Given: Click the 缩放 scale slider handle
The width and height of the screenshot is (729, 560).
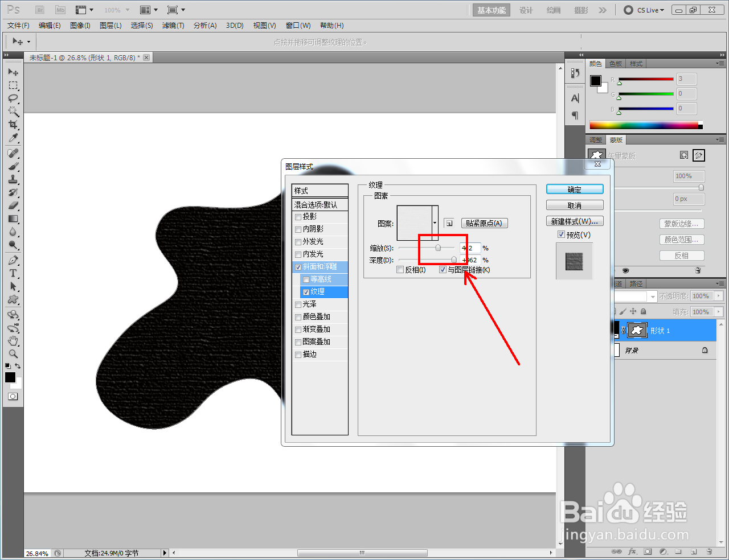Looking at the screenshot, I should click(x=438, y=248).
